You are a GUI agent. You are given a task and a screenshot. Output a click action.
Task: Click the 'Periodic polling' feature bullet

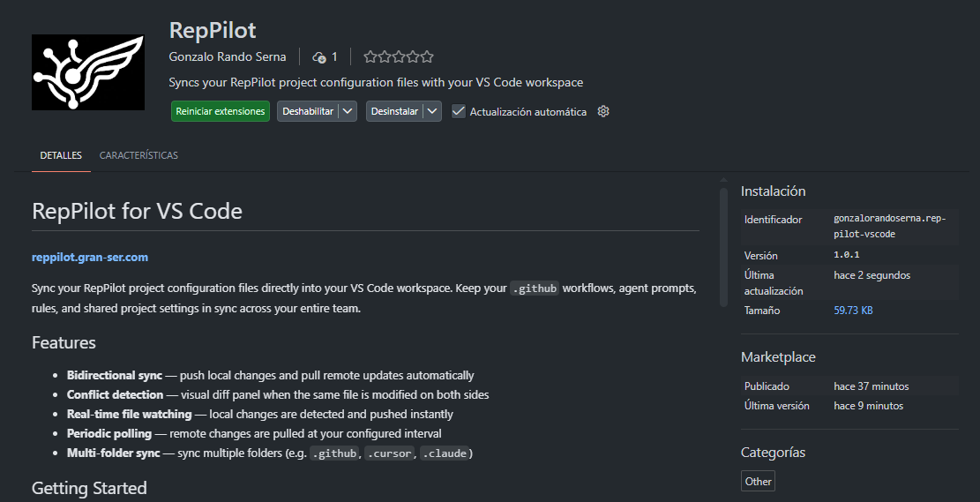(x=254, y=434)
